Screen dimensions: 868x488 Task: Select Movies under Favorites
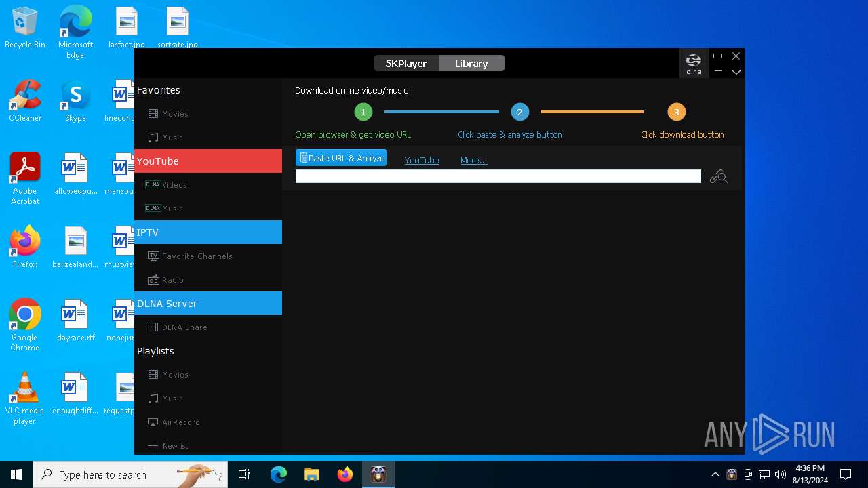208,114
